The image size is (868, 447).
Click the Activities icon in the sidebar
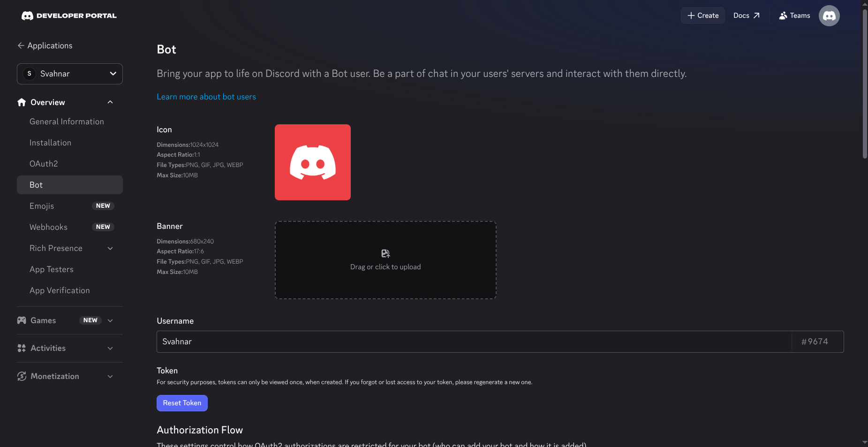22,348
